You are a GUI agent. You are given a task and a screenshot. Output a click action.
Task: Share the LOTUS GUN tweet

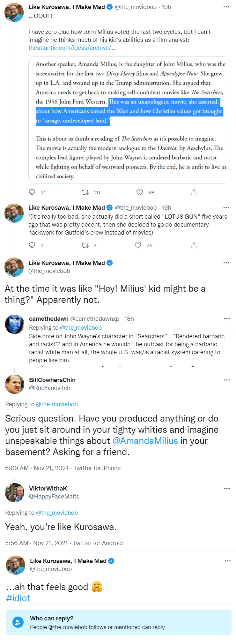pyautogui.click(x=194, y=245)
